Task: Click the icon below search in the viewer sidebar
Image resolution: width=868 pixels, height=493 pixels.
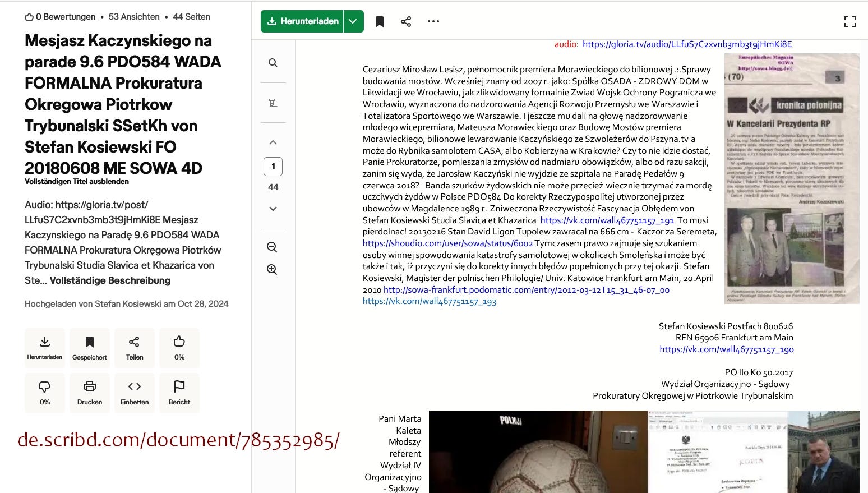Action: tap(273, 103)
